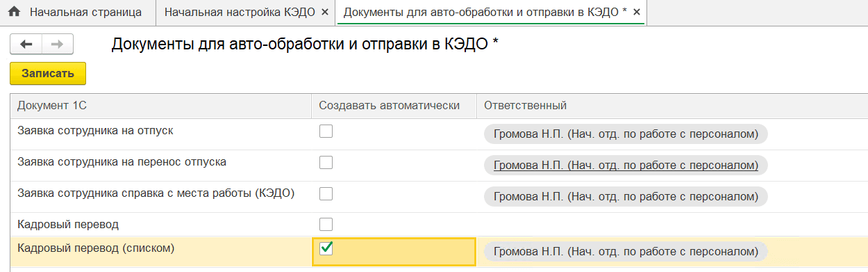The image size is (868, 272).
Task: Go forward with the right arrow button
Action: (58, 45)
